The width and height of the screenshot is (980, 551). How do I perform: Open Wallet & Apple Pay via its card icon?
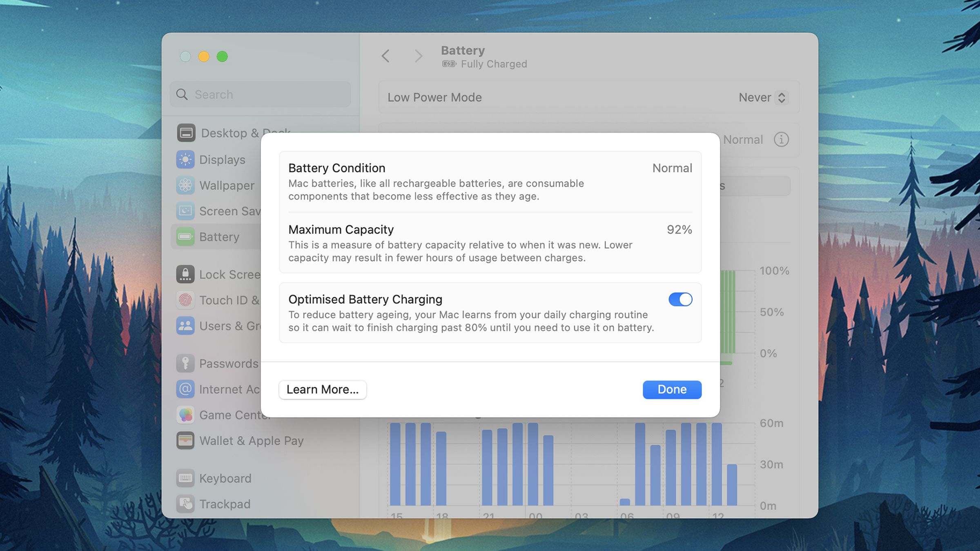[x=186, y=440]
